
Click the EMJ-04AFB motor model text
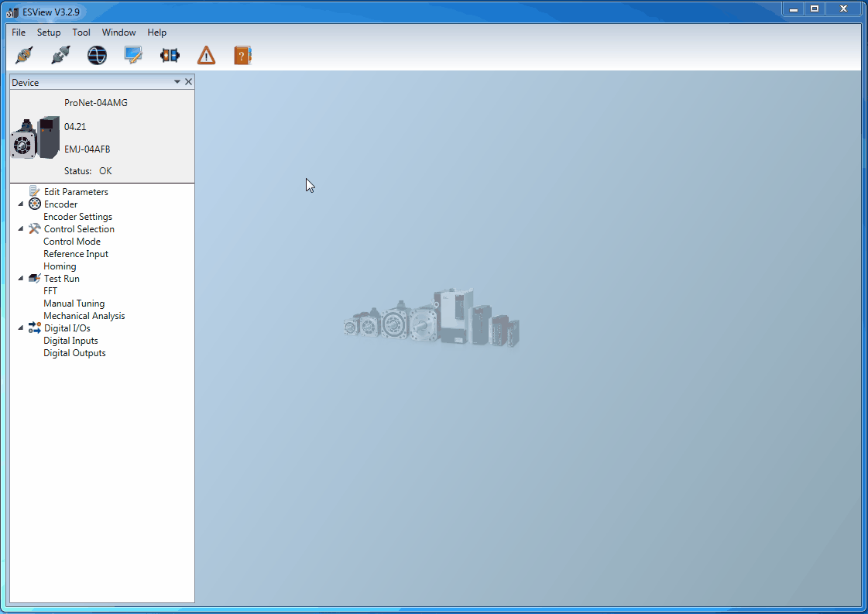(x=87, y=149)
